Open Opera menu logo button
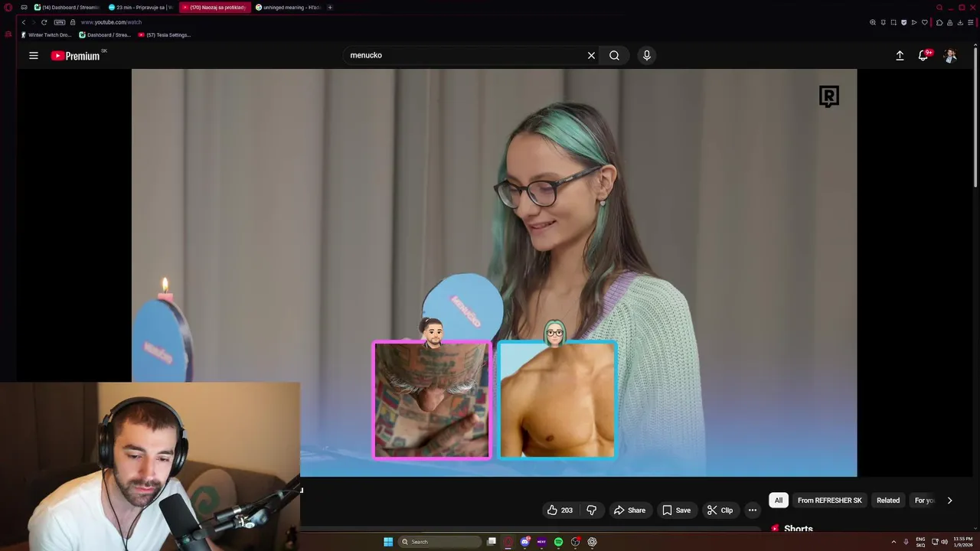Screen dimensions: 980x551 tap(8, 7)
